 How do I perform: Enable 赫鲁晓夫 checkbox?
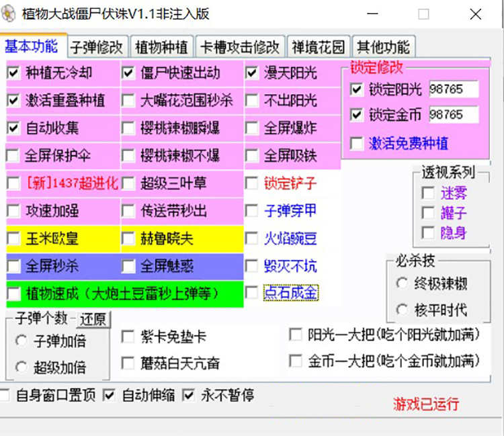128,238
